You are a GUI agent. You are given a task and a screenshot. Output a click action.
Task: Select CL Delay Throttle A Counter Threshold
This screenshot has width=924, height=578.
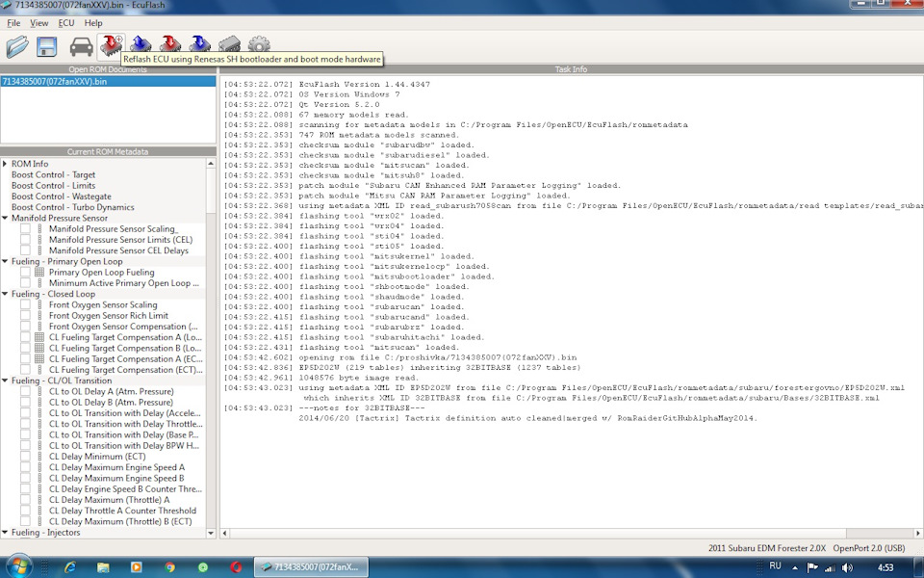point(122,511)
